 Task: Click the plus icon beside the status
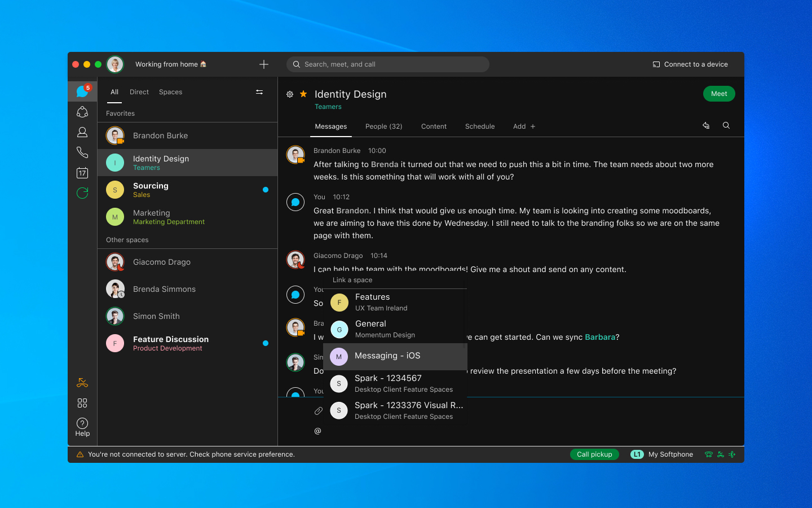264,64
